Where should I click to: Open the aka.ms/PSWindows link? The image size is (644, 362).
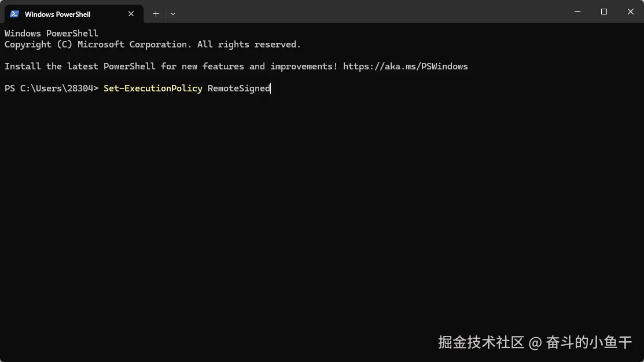[405, 67]
